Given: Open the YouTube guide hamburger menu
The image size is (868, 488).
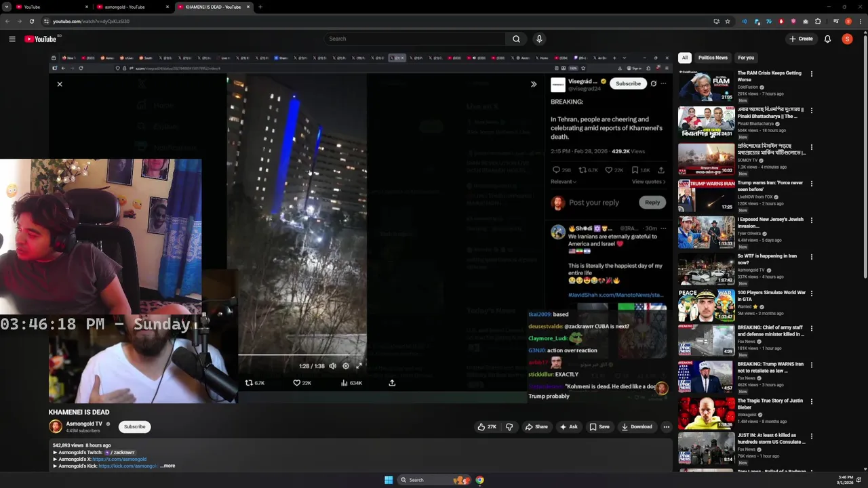Looking at the screenshot, I should pos(12,39).
